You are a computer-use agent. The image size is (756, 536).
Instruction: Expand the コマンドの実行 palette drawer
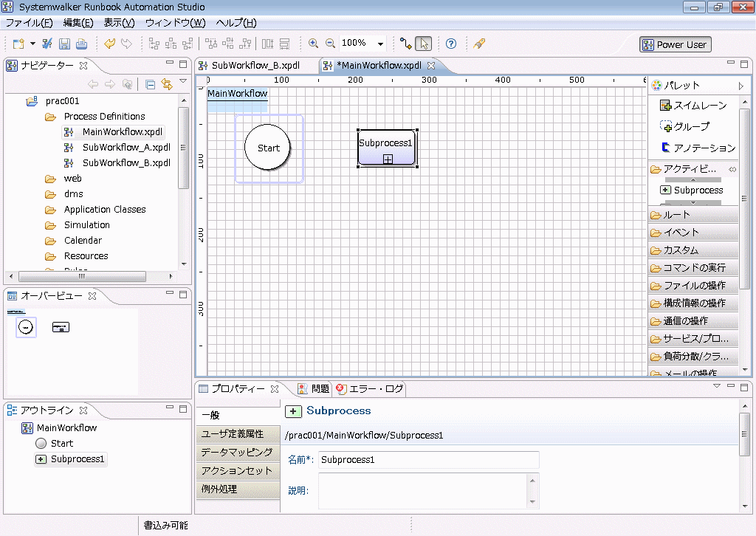click(x=693, y=267)
